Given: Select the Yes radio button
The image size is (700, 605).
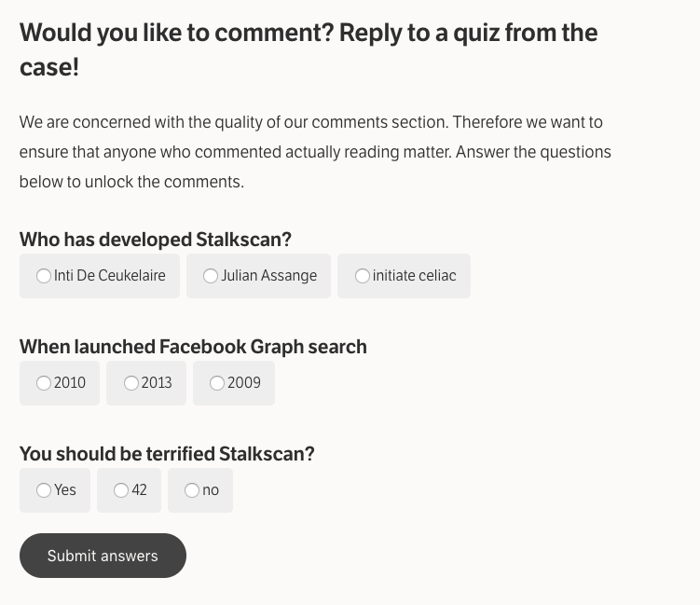Looking at the screenshot, I should tap(44, 490).
